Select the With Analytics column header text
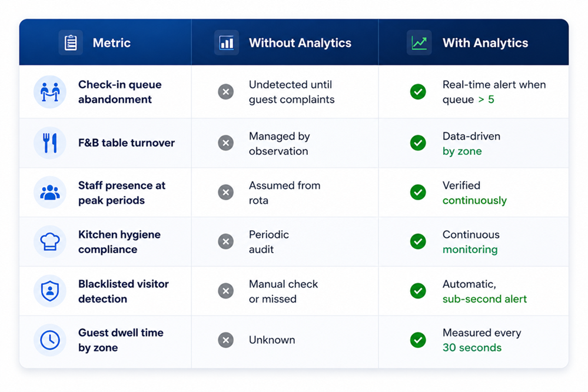The image size is (588, 392). click(x=485, y=43)
